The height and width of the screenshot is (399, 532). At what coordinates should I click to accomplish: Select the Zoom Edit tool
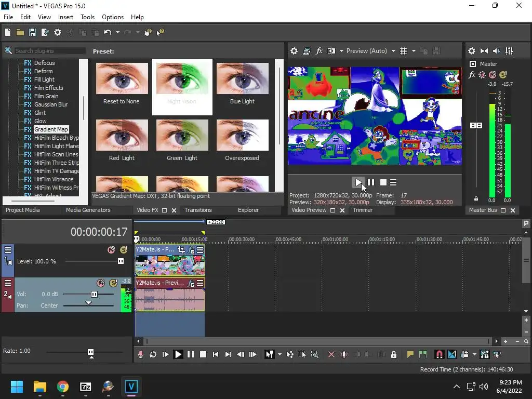314,354
